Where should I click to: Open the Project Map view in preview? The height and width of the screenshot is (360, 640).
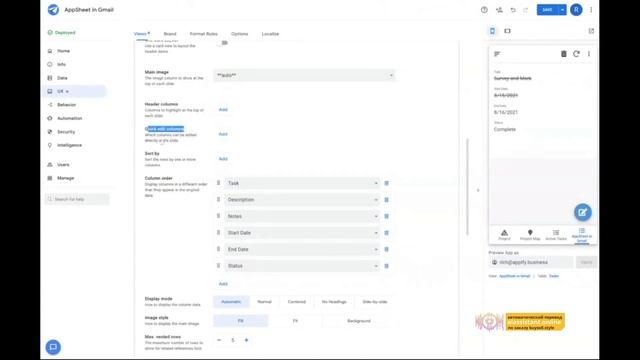click(x=530, y=235)
